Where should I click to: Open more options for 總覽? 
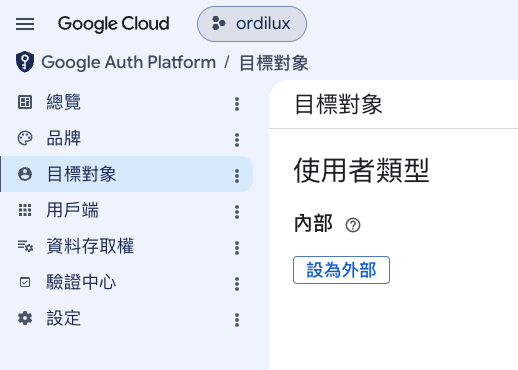pyautogui.click(x=237, y=104)
